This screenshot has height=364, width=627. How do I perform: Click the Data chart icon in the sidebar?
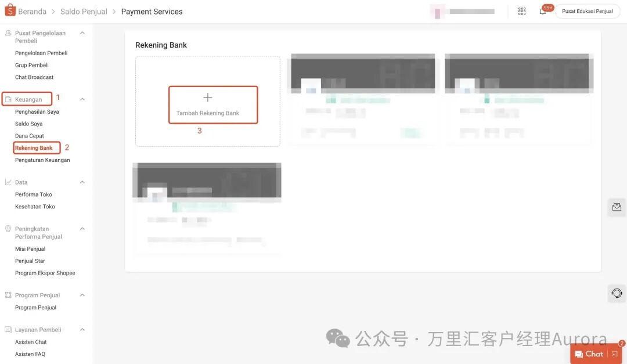click(x=9, y=182)
